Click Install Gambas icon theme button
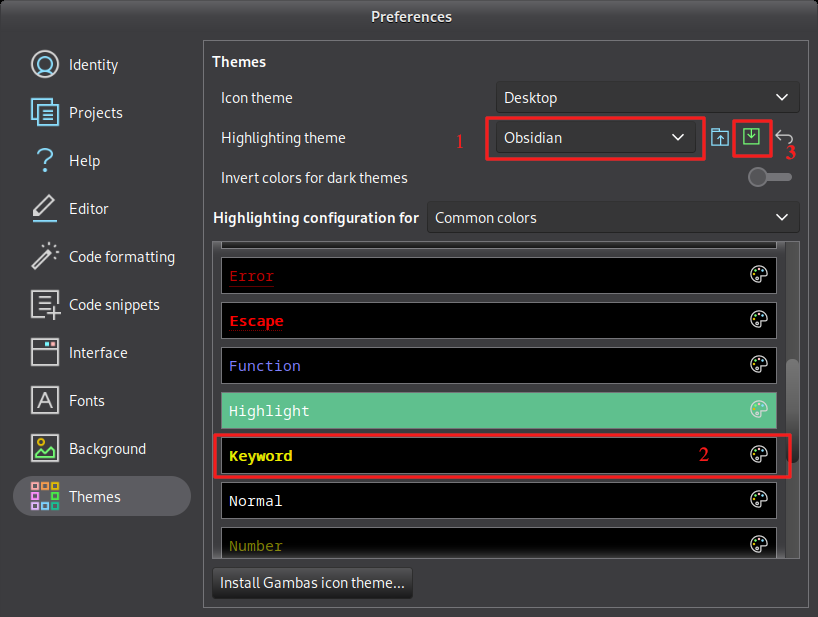The image size is (818, 617). pos(312,583)
